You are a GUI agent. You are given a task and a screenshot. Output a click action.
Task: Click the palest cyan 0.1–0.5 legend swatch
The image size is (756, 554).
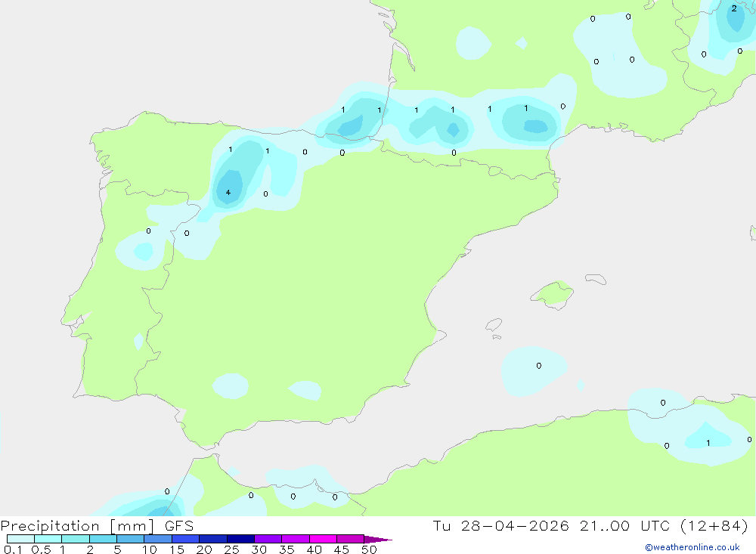coord(20,539)
